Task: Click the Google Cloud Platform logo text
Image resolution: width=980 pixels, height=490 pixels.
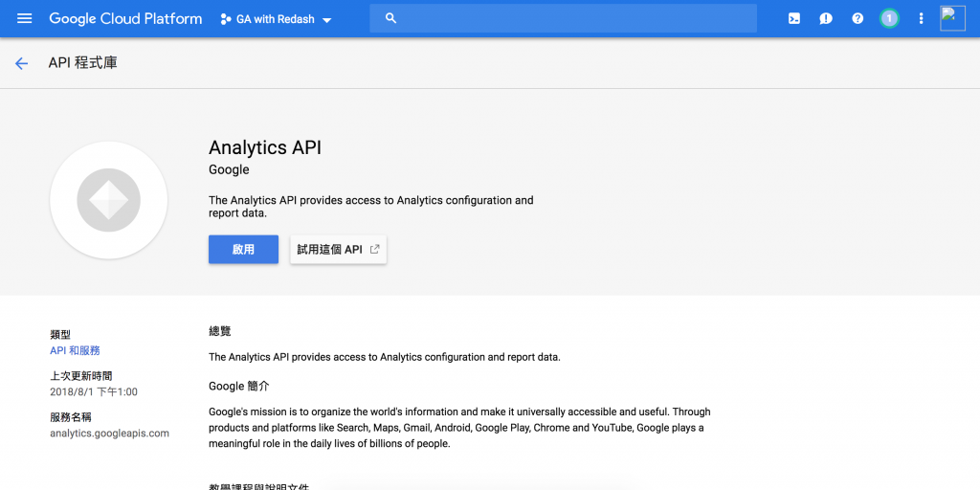Action: 125,18
